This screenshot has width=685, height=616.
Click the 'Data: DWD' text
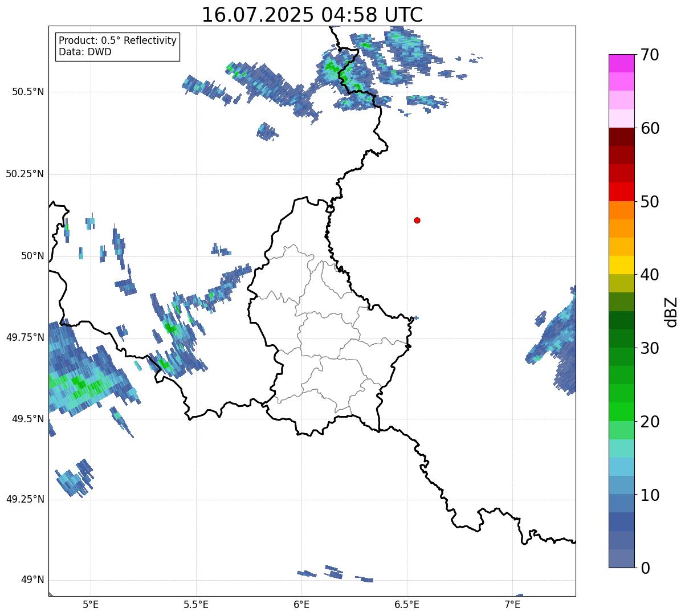click(85, 52)
